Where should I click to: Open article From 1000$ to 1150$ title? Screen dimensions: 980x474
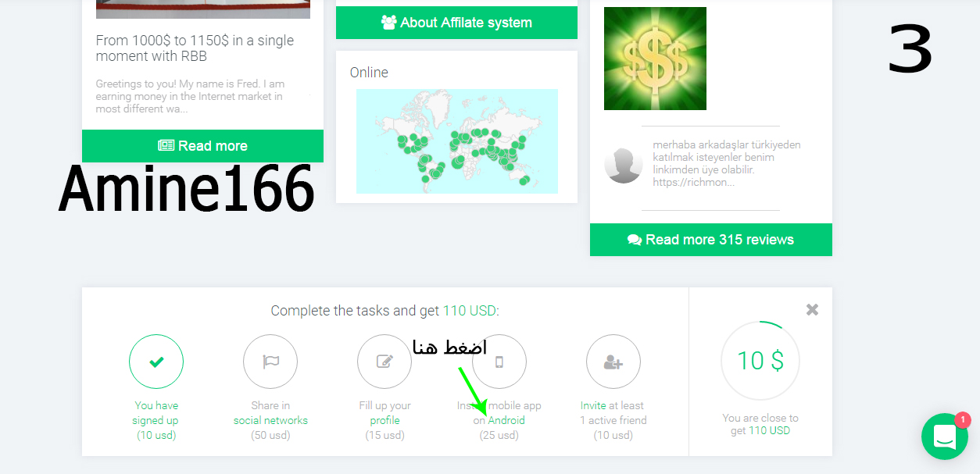pyautogui.click(x=195, y=48)
